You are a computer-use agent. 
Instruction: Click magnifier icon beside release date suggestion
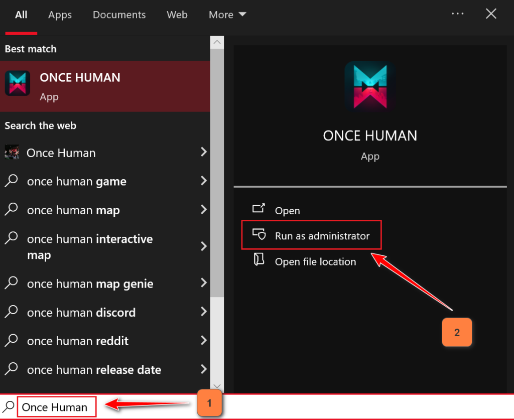[x=12, y=369]
